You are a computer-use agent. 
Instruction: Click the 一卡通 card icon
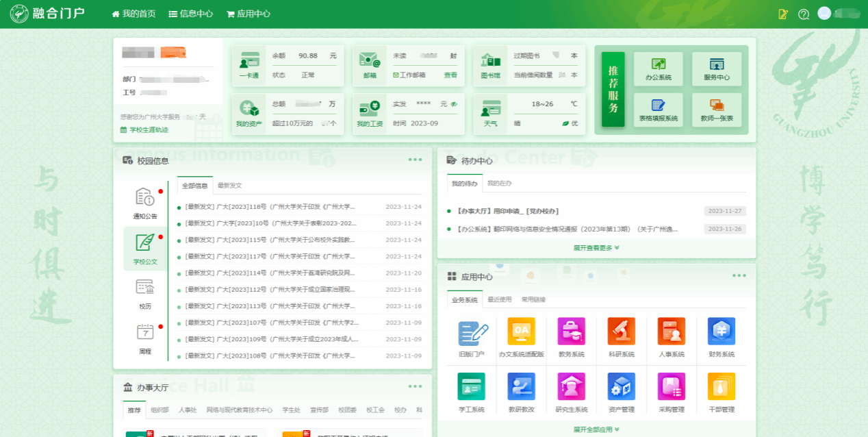pos(249,60)
